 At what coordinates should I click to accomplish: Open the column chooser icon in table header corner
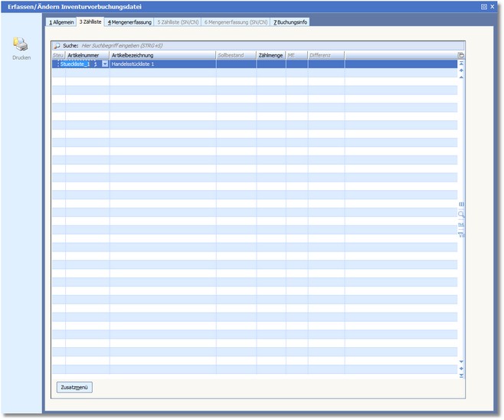click(x=461, y=55)
